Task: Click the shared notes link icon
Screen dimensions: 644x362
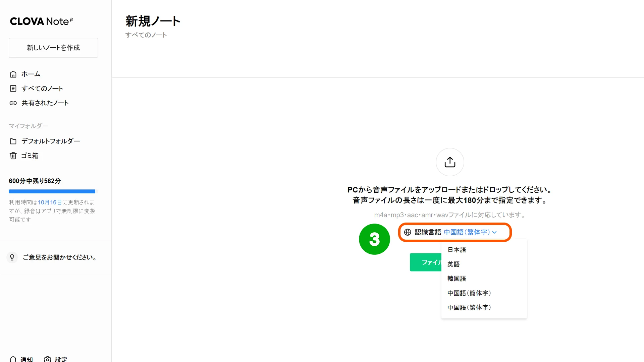Action: (x=13, y=103)
